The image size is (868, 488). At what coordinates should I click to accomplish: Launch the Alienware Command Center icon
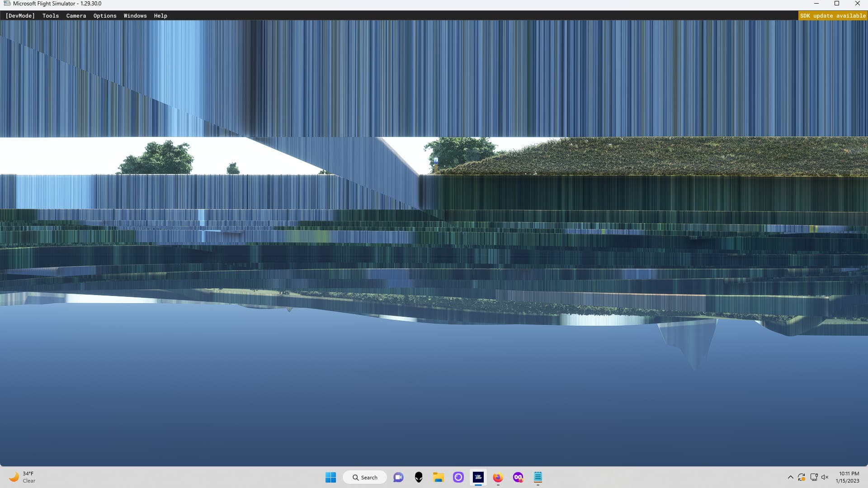(x=419, y=477)
